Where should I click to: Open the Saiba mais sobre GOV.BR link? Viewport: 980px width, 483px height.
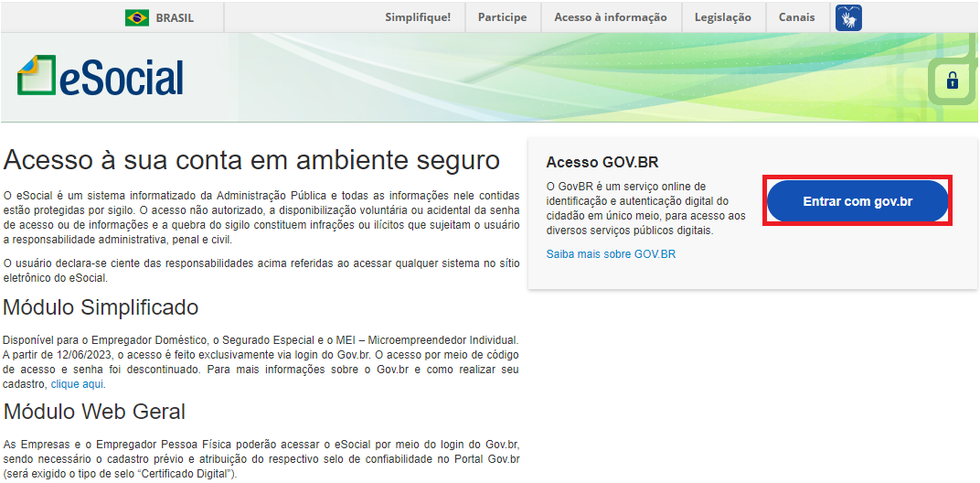click(611, 254)
